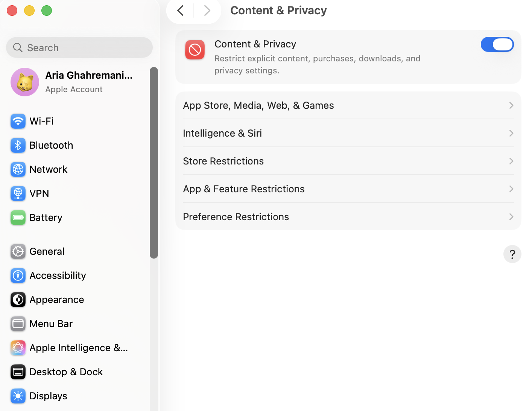
Task: Select the VPN icon in sidebar
Action: click(x=18, y=193)
